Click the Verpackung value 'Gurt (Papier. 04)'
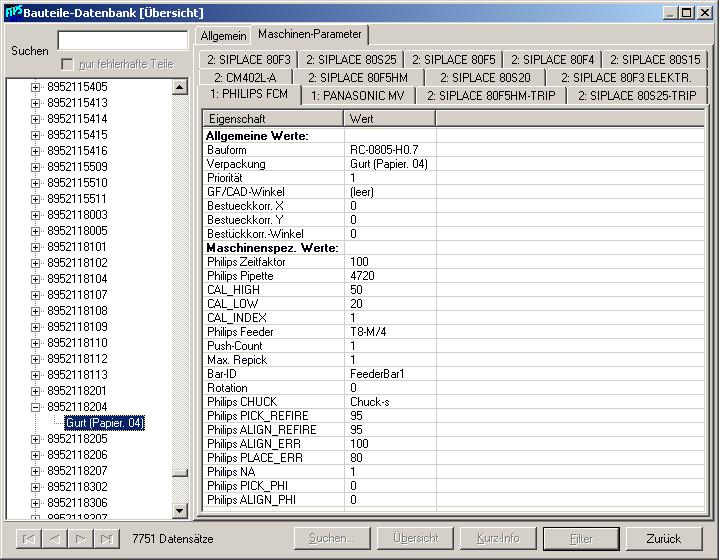This screenshot has width=719, height=560. (x=389, y=164)
